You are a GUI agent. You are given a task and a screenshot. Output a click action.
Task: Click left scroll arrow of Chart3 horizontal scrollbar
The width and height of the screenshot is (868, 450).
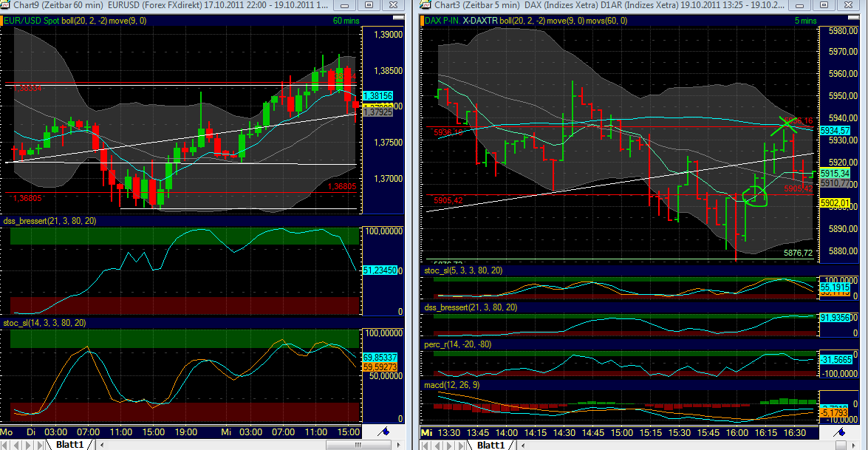click(x=522, y=445)
